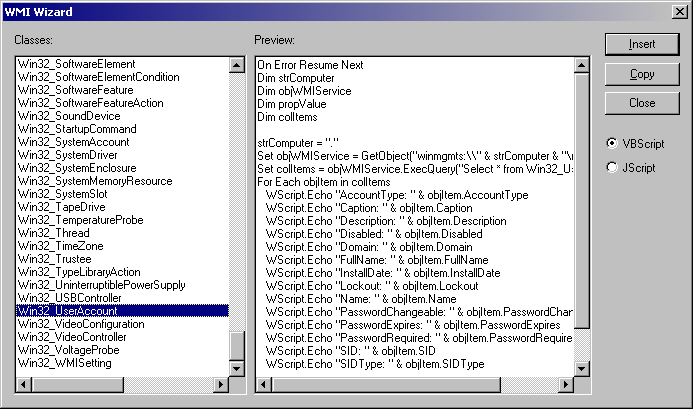The image size is (693, 409).
Task: Close the WMI Wizard with Close button
Action: [642, 103]
